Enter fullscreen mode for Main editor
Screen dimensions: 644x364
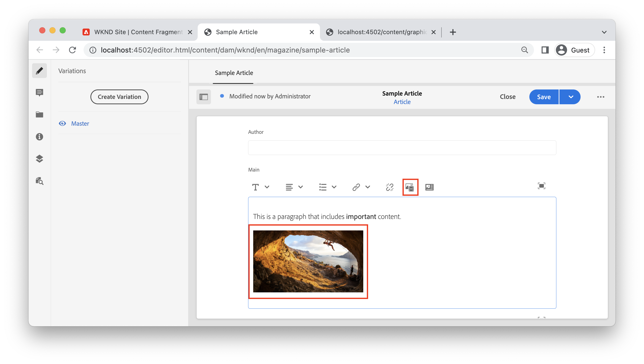tap(541, 186)
